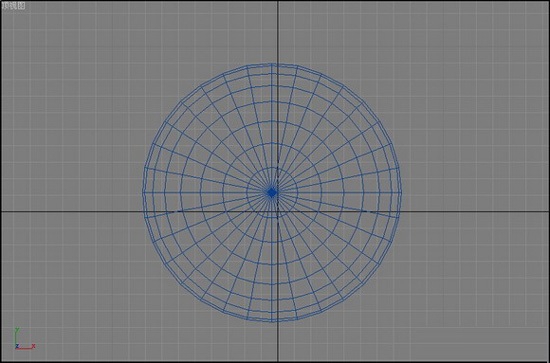Select the blue wireframe sphere's center pole vertex
Screen dimensions: 550x363
coord(272,193)
